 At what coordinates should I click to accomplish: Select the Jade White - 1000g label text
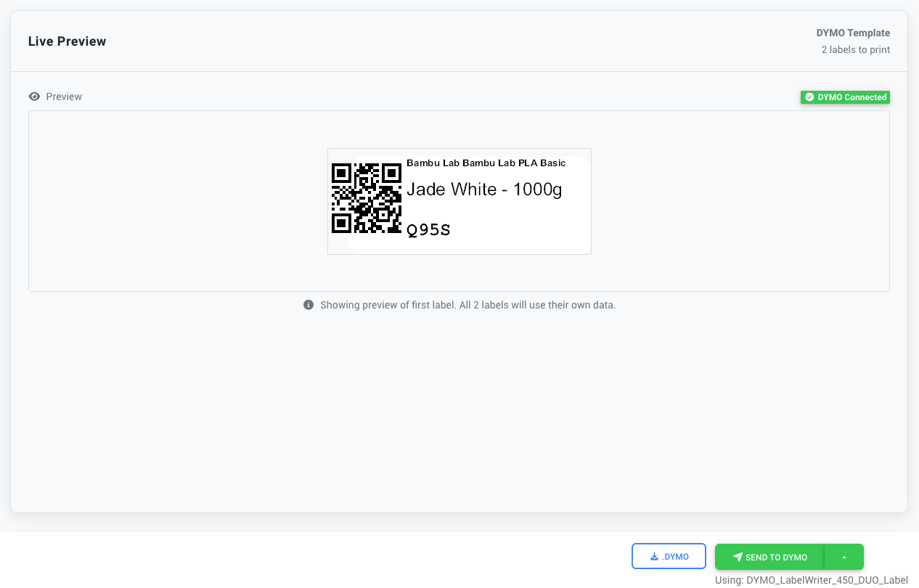pos(484,189)
